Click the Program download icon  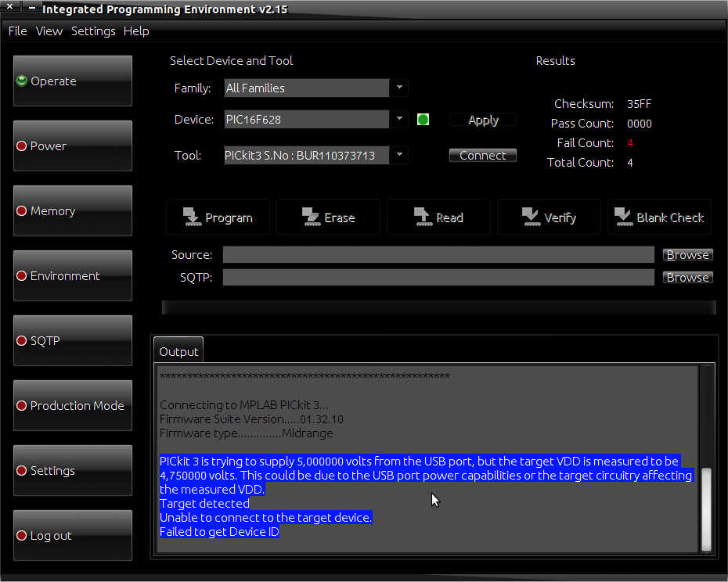click(x=193, y=217)
